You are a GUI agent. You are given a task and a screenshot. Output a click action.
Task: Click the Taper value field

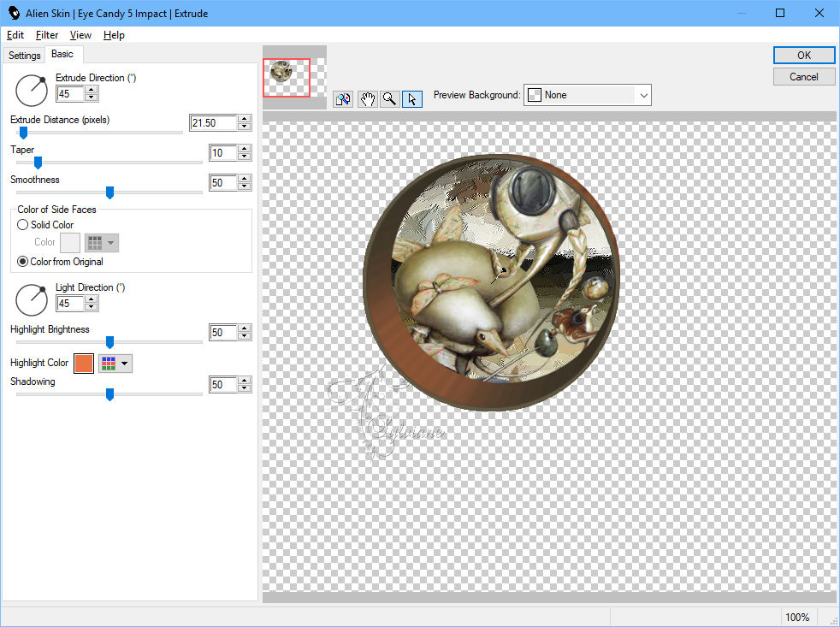tap(223, 153)
